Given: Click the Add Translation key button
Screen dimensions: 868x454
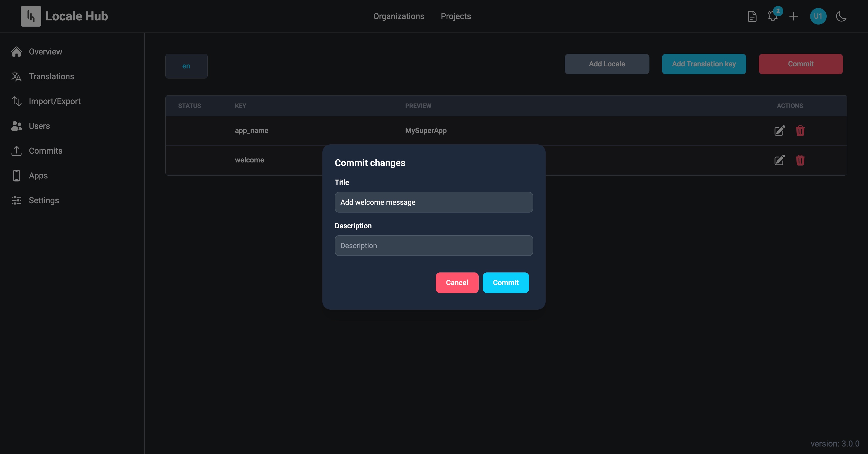Looking at the screenshot, I should pos(703,64).
